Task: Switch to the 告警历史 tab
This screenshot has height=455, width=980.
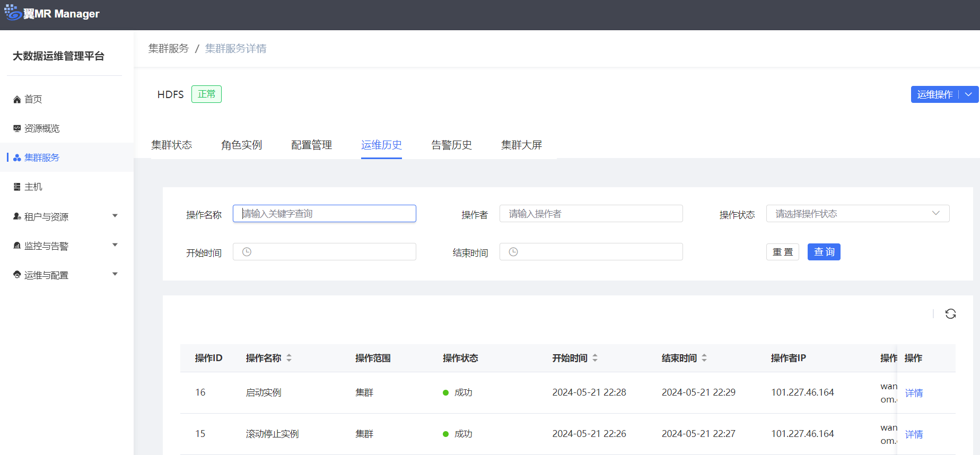Action: [x=452, y=145]
